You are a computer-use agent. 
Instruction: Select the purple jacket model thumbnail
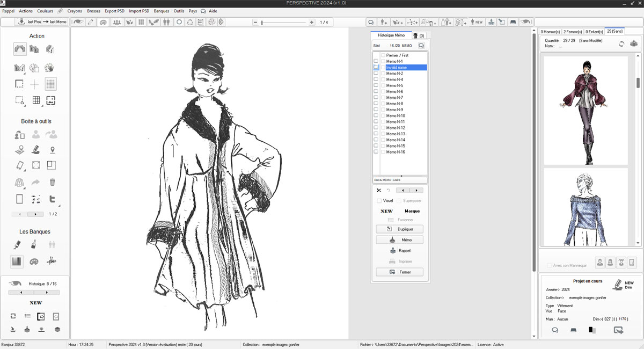(x=586, y=110)
